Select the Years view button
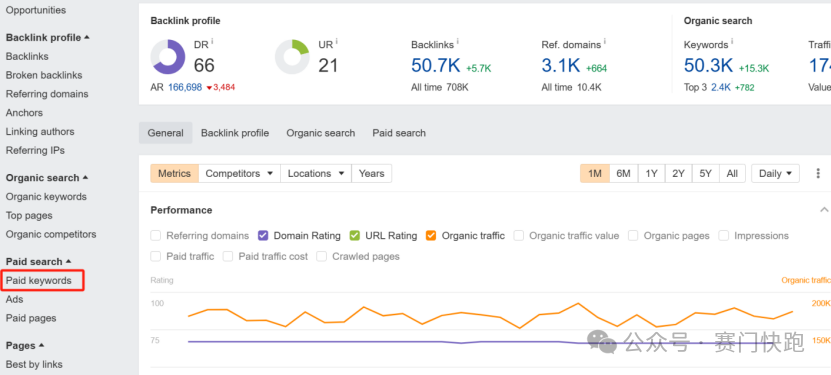This screenshot has height=375, width=831. 372,173
